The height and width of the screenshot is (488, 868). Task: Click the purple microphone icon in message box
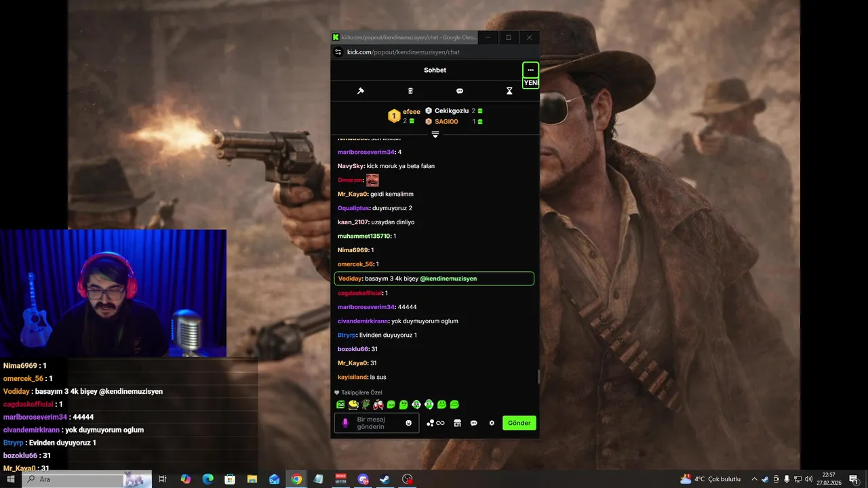click(345, 423)
